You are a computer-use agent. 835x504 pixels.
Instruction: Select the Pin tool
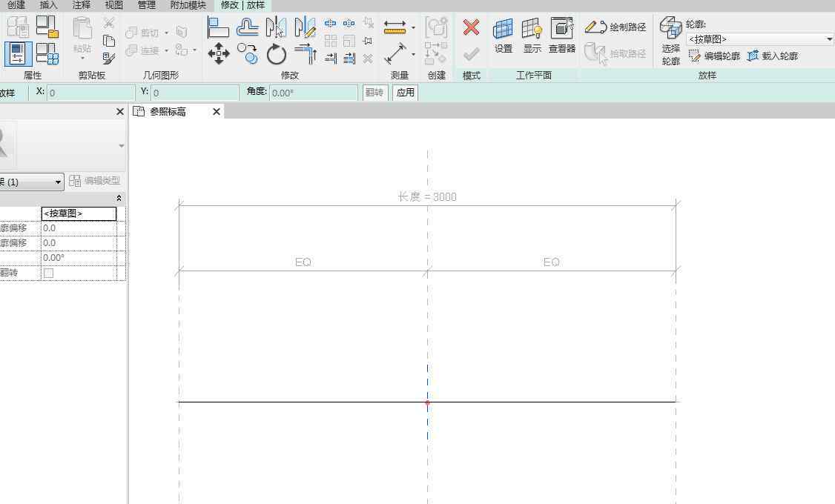pos(367,41)
